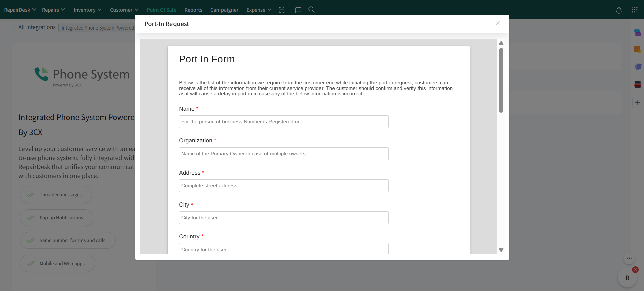Open the notifications bell
The height and width of the screenshot is (291, 644).
click(619, 10)
